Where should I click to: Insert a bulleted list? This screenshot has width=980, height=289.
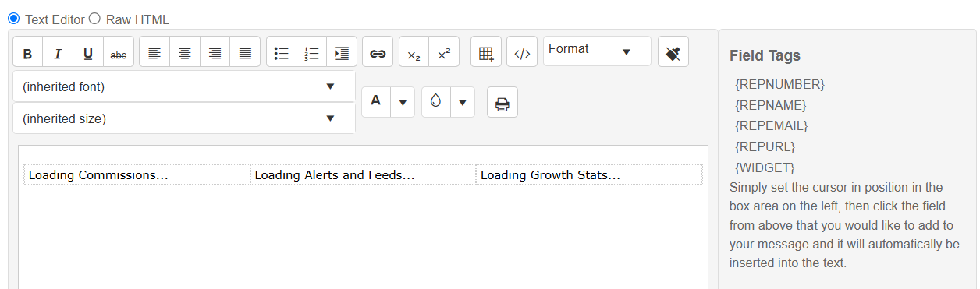(282, 54)
